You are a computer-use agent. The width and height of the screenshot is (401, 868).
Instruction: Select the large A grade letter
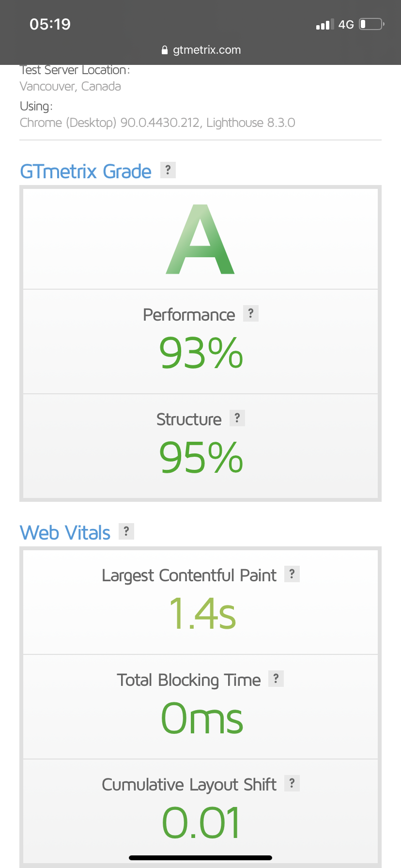click(200, 239)
